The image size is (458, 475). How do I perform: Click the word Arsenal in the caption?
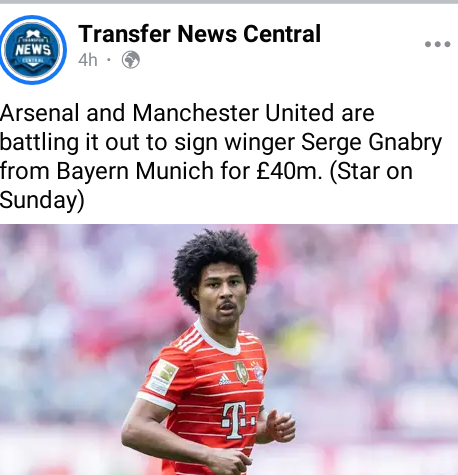[40, 113]
